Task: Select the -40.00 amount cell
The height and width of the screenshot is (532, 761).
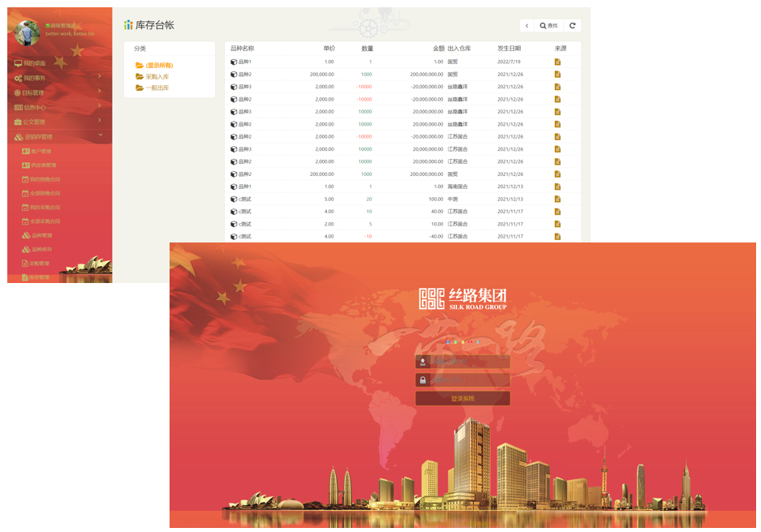Action: (x=436, y=237)
